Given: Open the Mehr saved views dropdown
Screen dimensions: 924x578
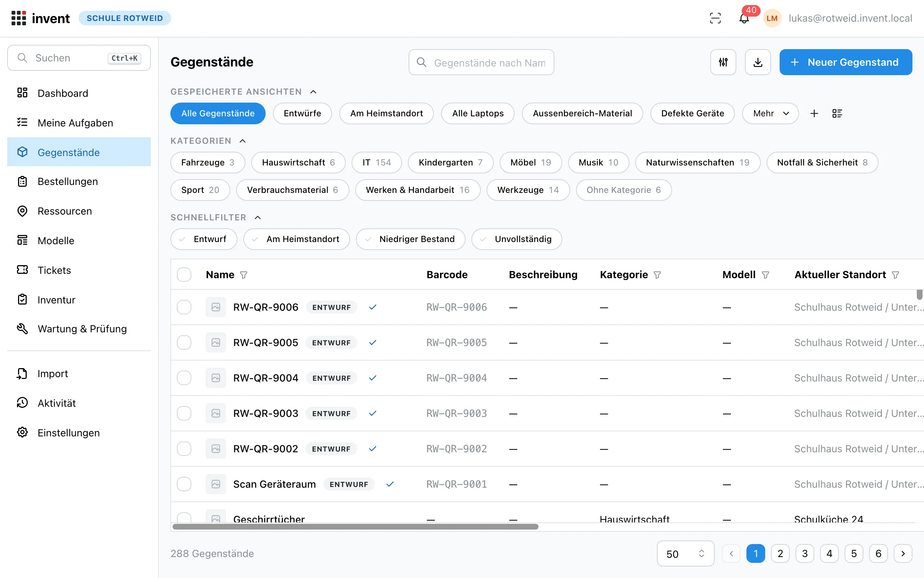Looking at the screenshot, I should coord(770,113).
